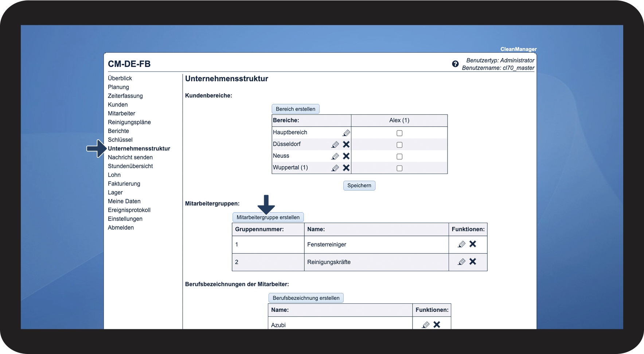The image size is (644, 354).
Task: Enable the Düsseldorf checkbox for Alex
Action: 399,145
